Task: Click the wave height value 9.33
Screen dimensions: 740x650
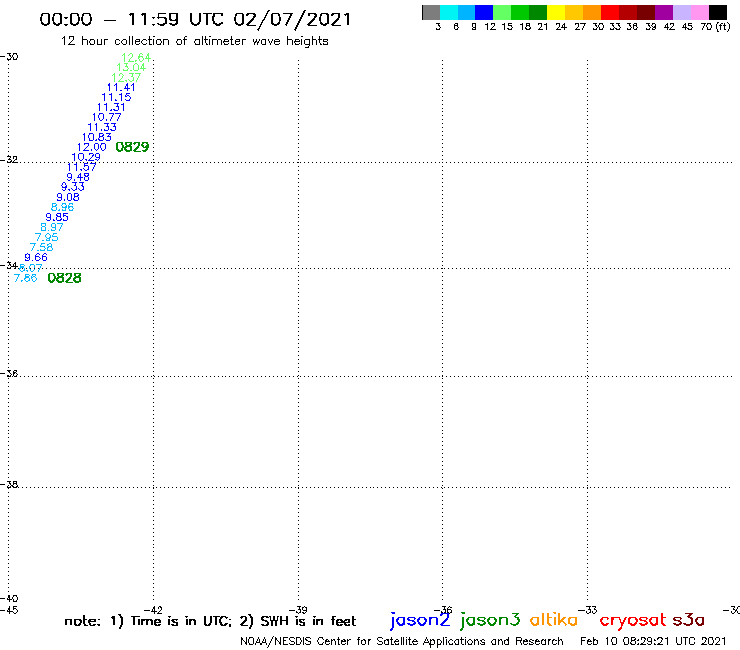Action: tap(73, 187)
